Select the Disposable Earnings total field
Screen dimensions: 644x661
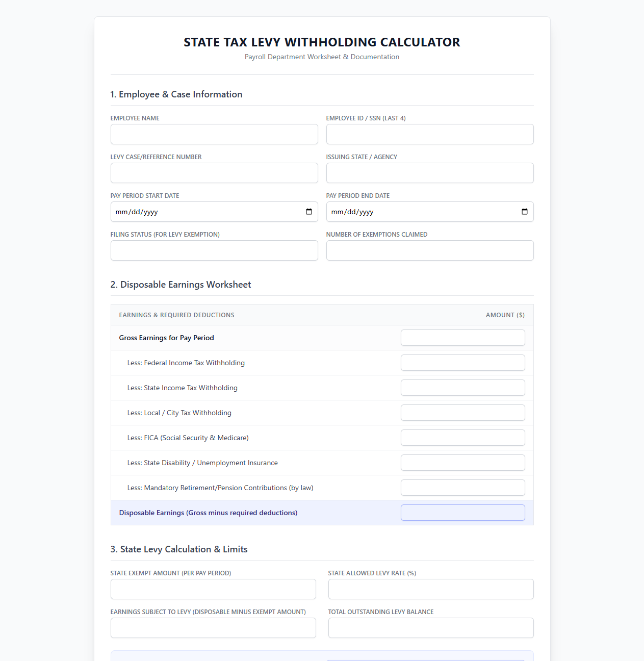(463, 513)
